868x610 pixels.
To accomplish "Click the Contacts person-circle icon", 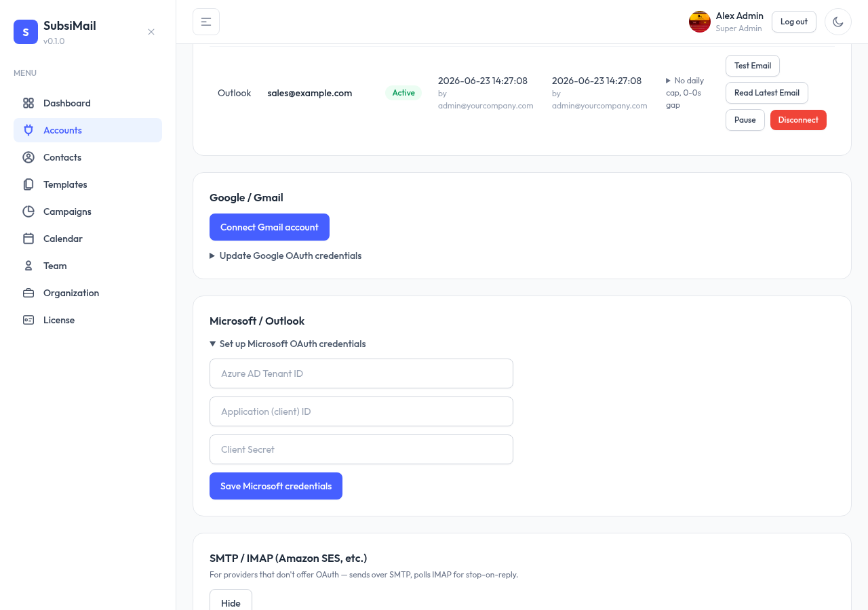I will (x=28, y=157).
